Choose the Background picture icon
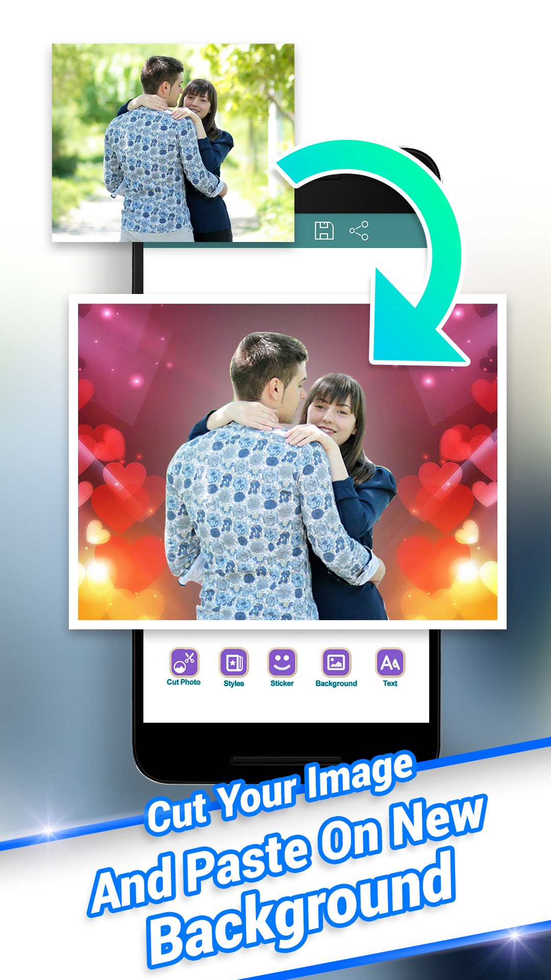Image resolution: width=551 pixels, height=980 pixels. click(x=336, y=662)
